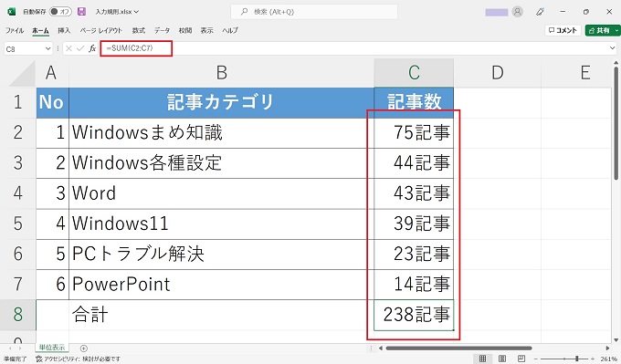Add a new sheet with plus icon
This screenshot has width=621, height=364.
coord(84,348)
